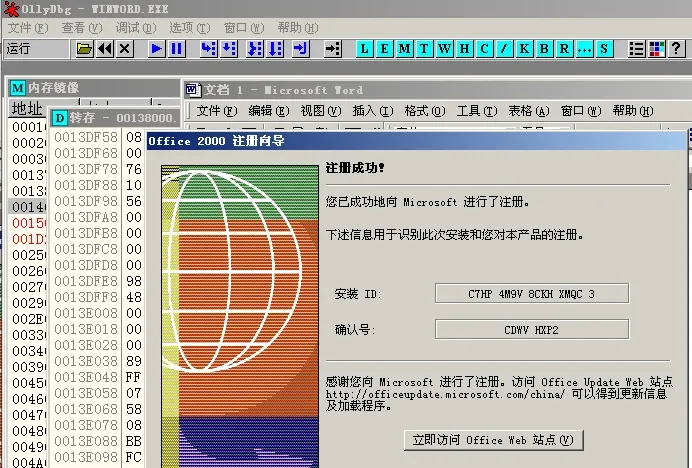Click the 地址 column header in memory map

point(26,109)
